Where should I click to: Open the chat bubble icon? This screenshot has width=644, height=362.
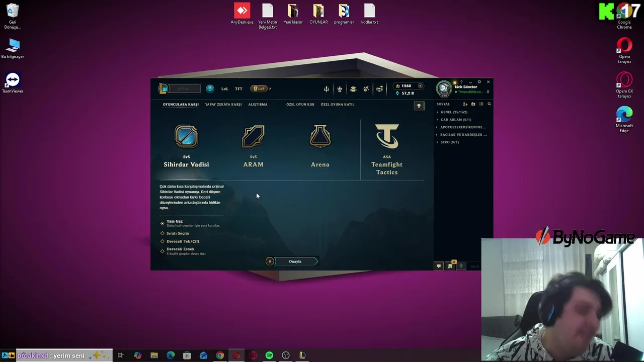[438, 266]
